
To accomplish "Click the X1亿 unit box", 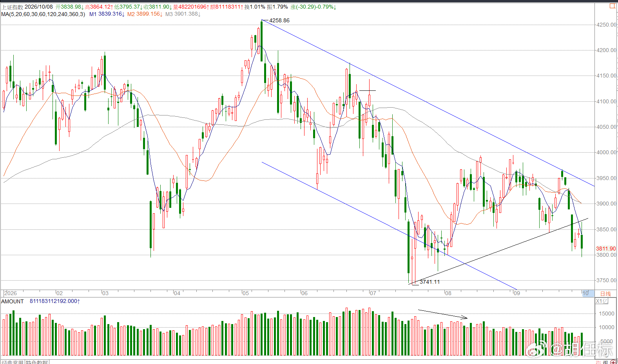I will 602,301.
